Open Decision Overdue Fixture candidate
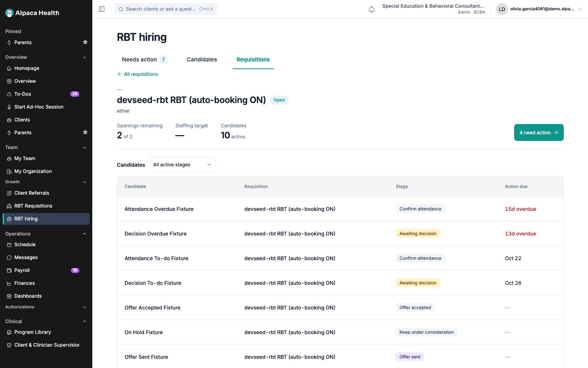The height and width of the screenshot is (368, 588). click(340, 233)
